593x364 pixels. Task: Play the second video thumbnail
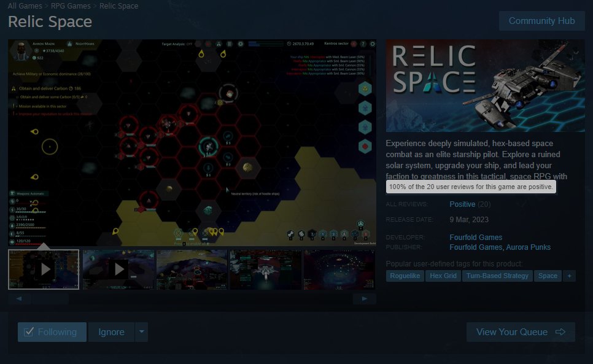tap(117, 269)
